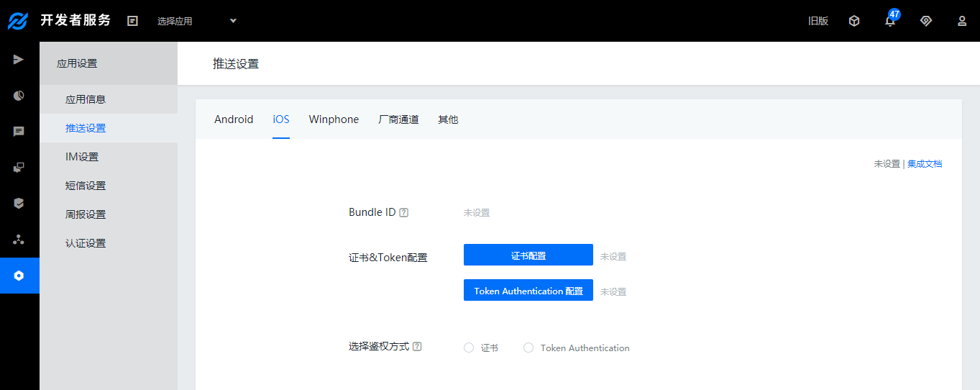The height and width of the screenshot is (390, 980).
Task: Click the developer service logo icon
Action: pos(18,21)
